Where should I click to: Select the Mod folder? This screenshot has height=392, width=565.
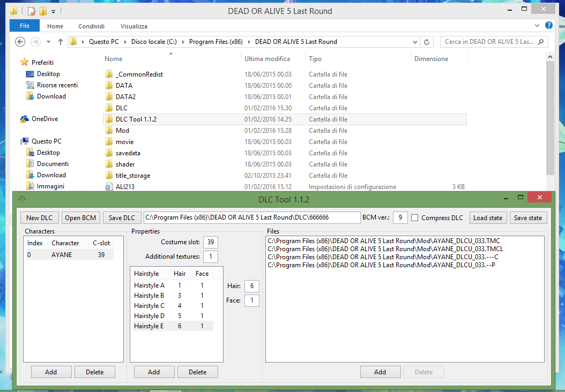[122, 130]
